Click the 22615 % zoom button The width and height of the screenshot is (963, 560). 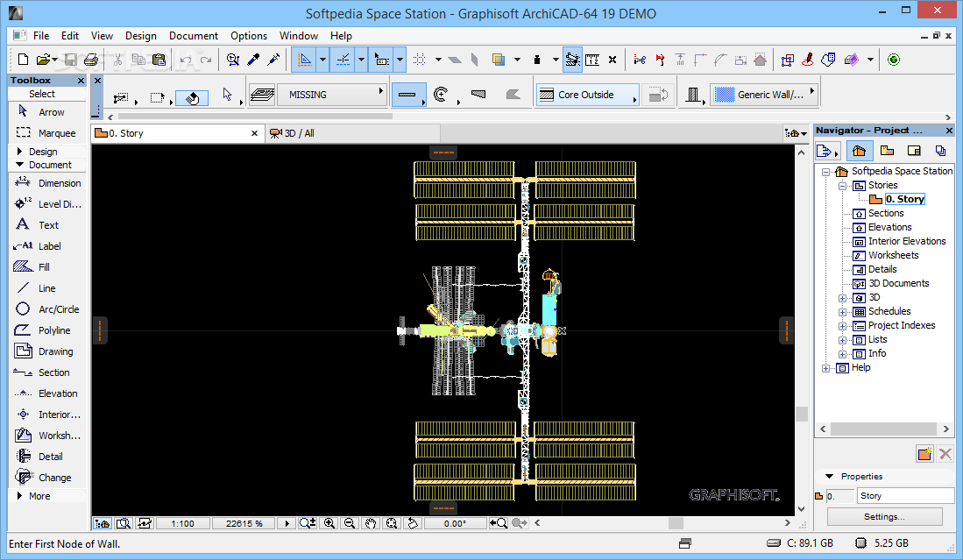[244, 523]
